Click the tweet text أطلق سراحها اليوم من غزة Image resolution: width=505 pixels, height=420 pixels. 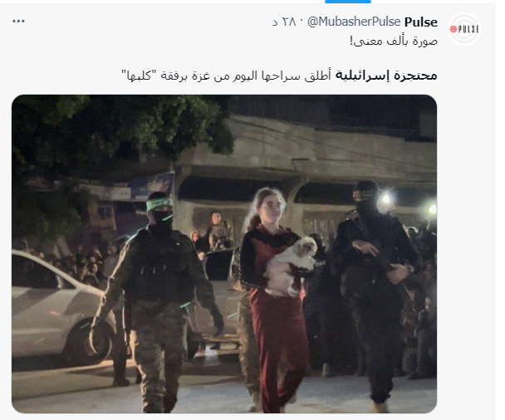pos(259,76)
